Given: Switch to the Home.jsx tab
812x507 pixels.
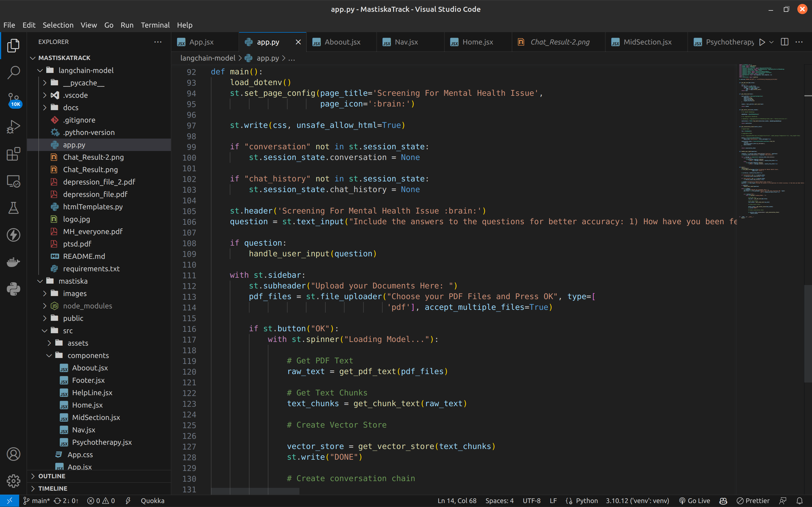Looking at the screenshot, I should tap(477, 42).
